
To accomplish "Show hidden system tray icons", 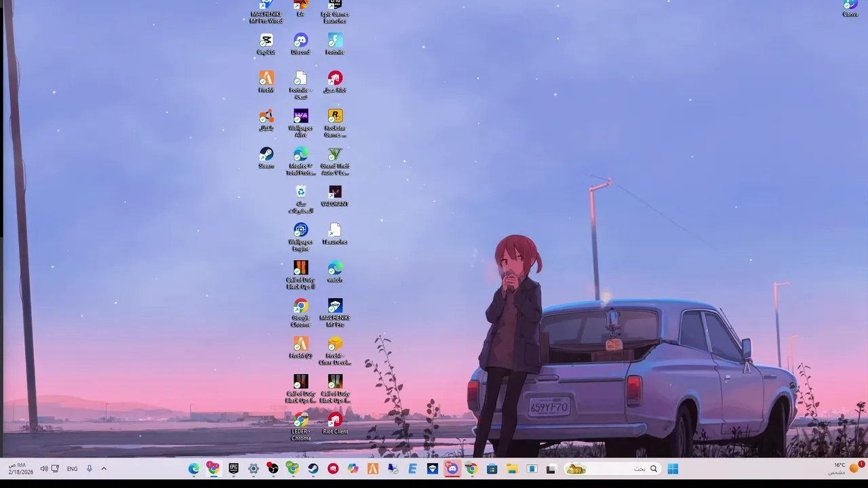I will pos(104,468).
